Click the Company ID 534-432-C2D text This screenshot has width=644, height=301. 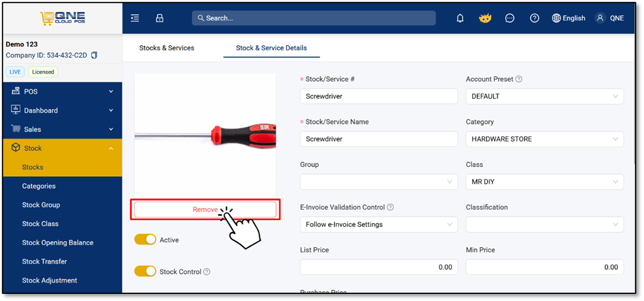(x=46, y=55)
